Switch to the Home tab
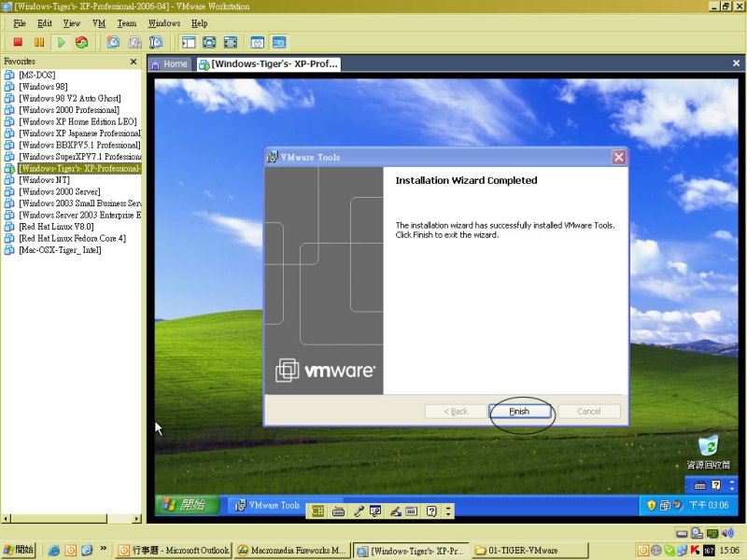This screenshot has height=560, width=747. [x=170, y=63]
